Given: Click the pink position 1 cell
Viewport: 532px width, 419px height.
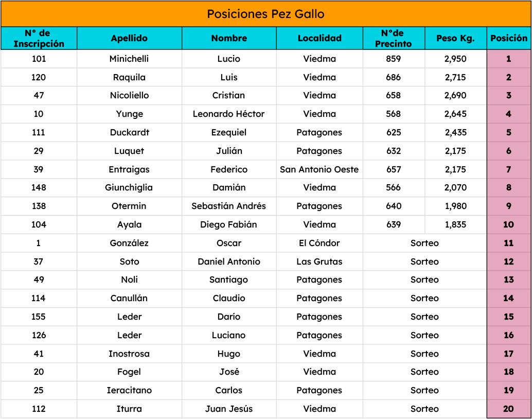Looking at the screenshot, I should click(509, 59).
